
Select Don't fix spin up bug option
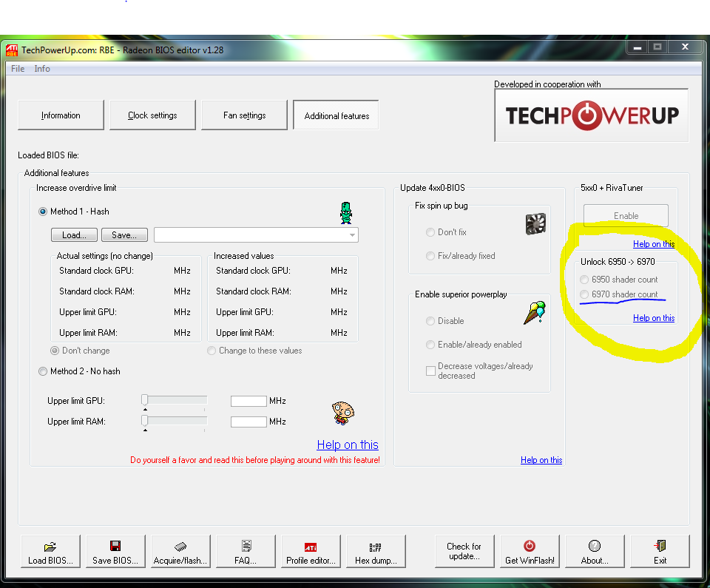(x=430, y=232)
